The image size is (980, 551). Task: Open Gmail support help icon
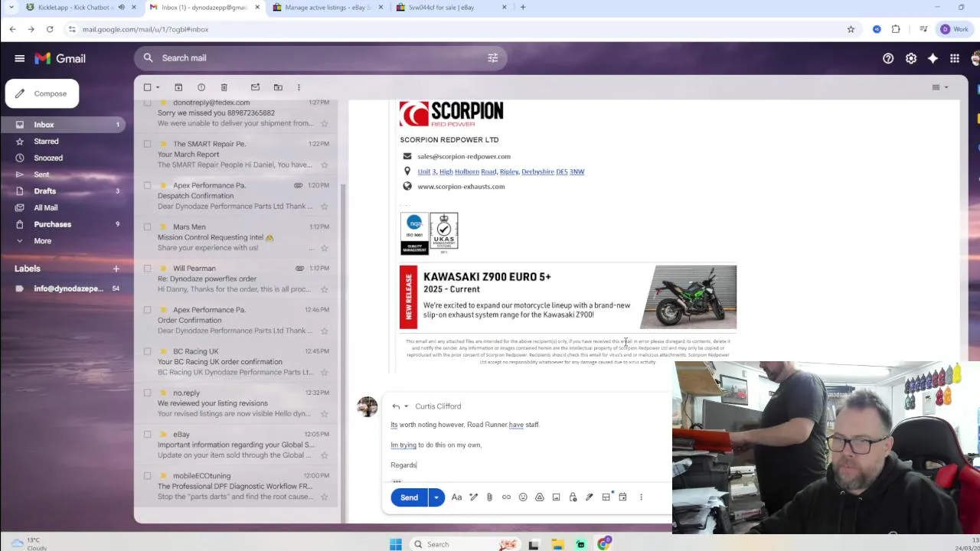pyautogui.click(x=888, y=58)
